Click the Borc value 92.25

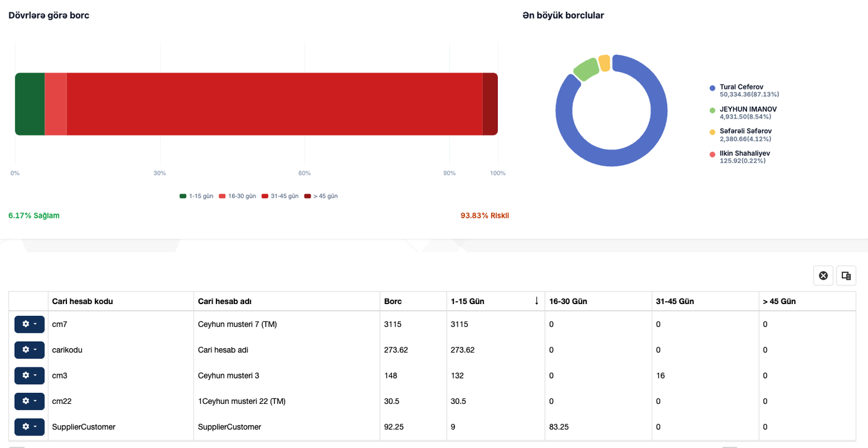pyautogui.click(x=394, y=427)
